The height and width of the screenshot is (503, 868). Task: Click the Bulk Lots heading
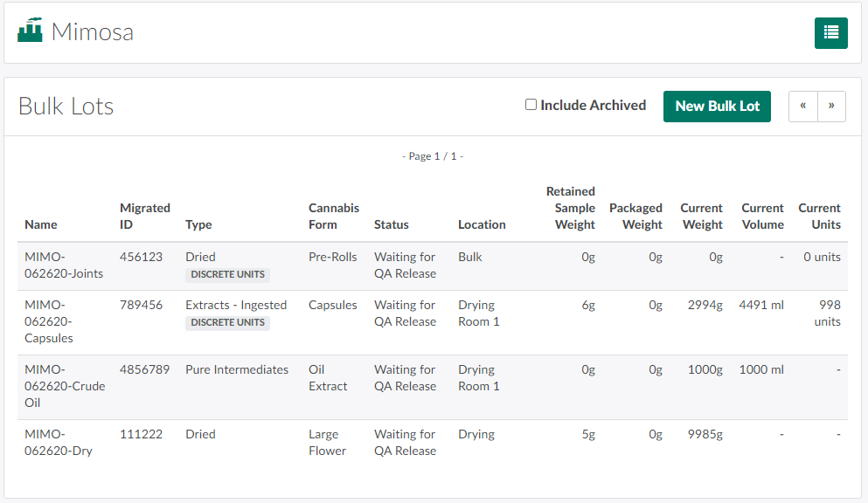click(x=66, y=107)
